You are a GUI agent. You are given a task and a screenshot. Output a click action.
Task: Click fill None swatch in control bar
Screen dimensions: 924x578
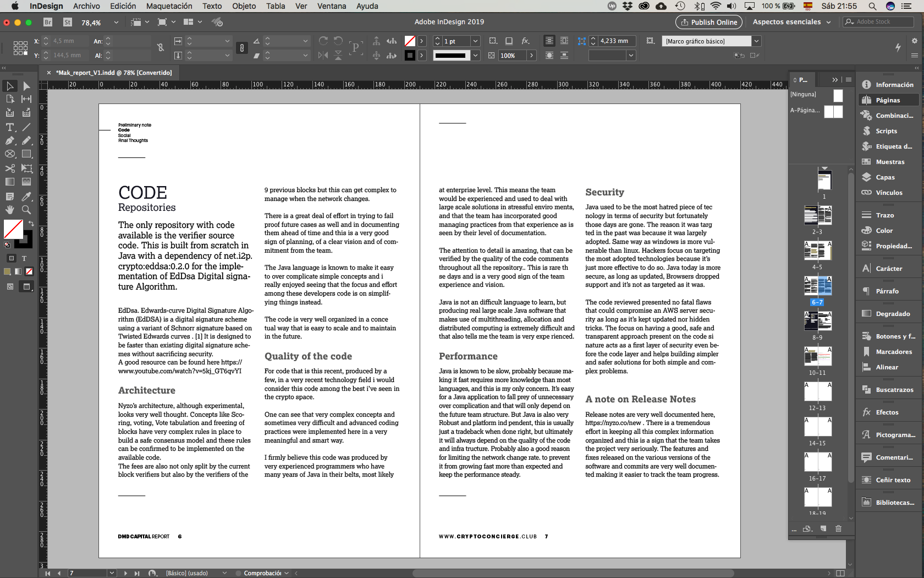[x=410, y=41]
